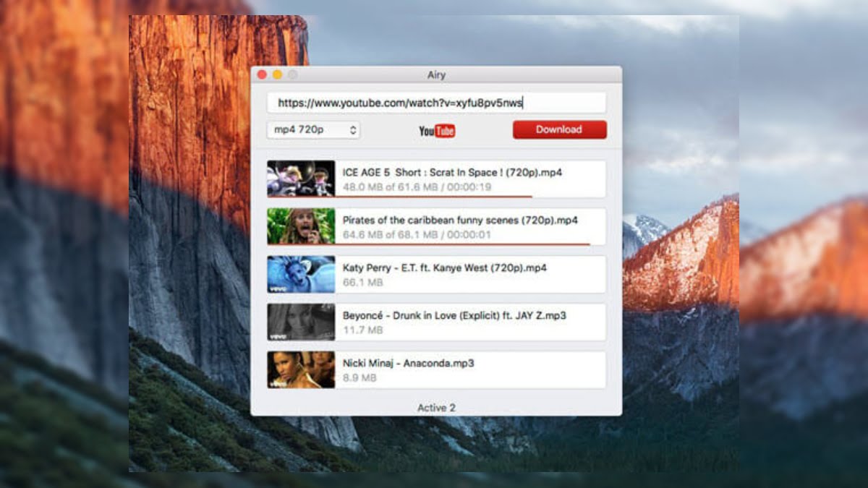
Task: Click the Beyoncé grayscale thumbnail
Action: pyautogui.click(x=299, y=322)
